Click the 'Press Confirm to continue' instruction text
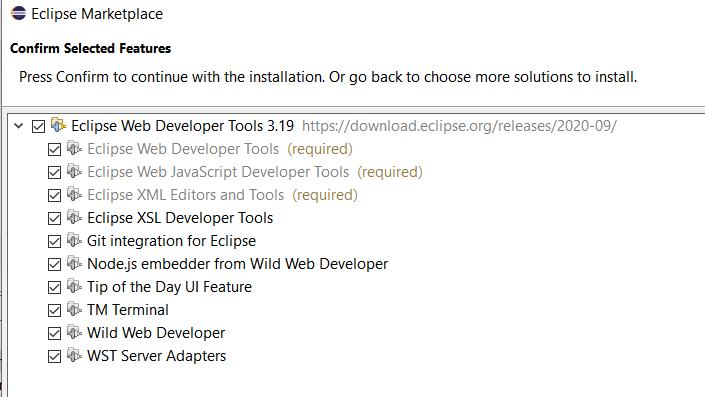 (x=328, y=77)
